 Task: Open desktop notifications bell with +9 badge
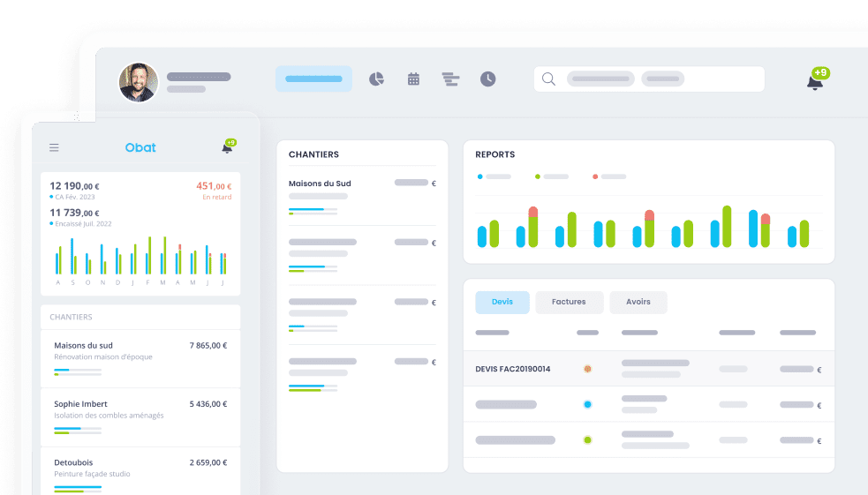[817, 79]
